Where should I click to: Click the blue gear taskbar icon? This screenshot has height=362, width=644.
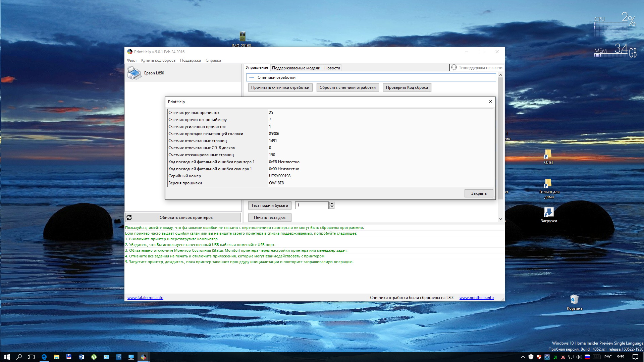click(119, 357)
